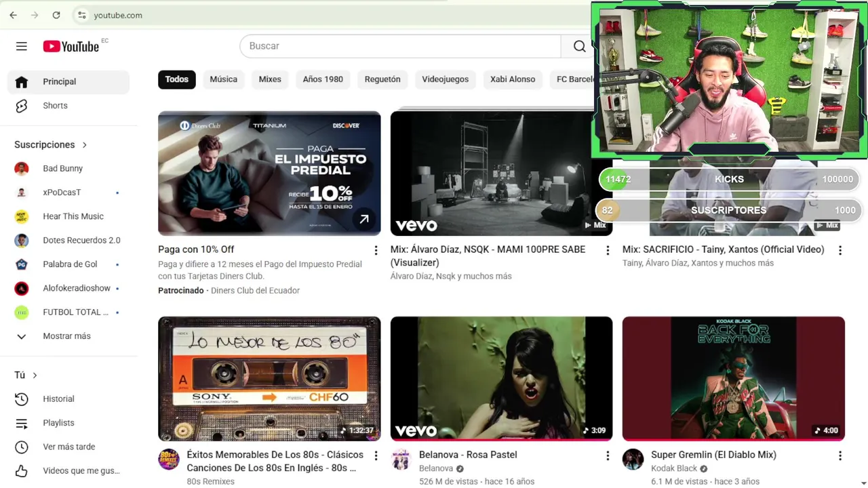Select the Xabi Alonso filter chip
Image resolution: width=868 pixels, height=488 pixels.
513,79
